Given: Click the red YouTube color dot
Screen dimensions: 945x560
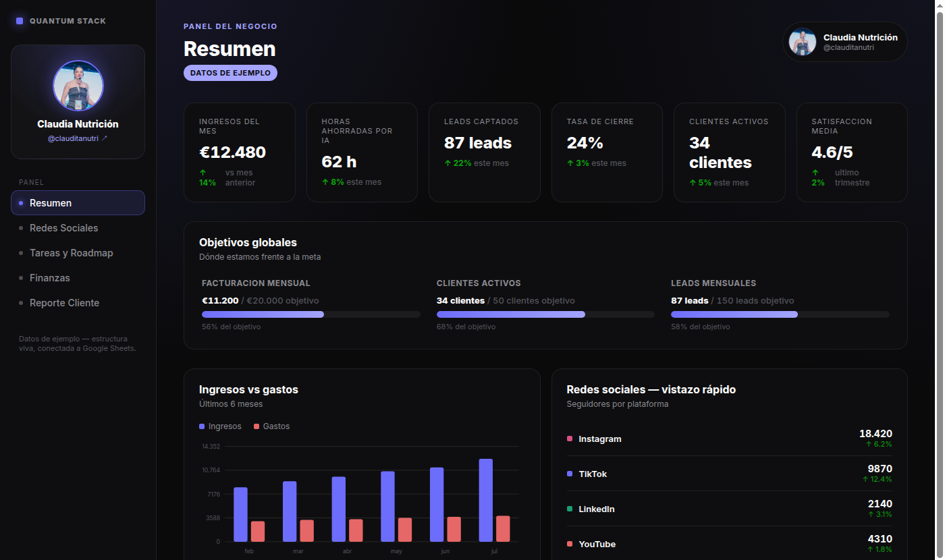Looking at the screenshot, I should 570,544.
